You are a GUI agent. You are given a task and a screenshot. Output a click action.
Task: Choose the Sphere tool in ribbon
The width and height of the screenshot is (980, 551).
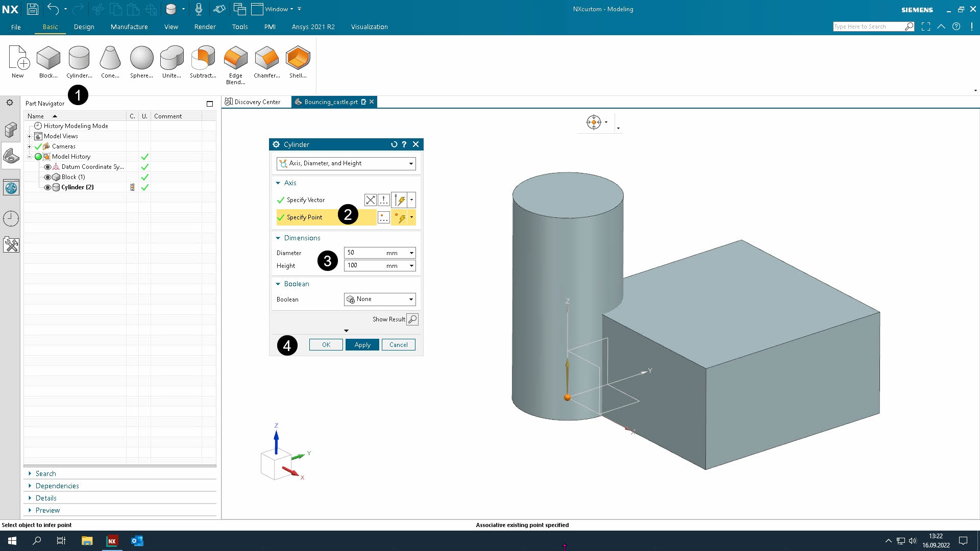(x=141, y=58)
